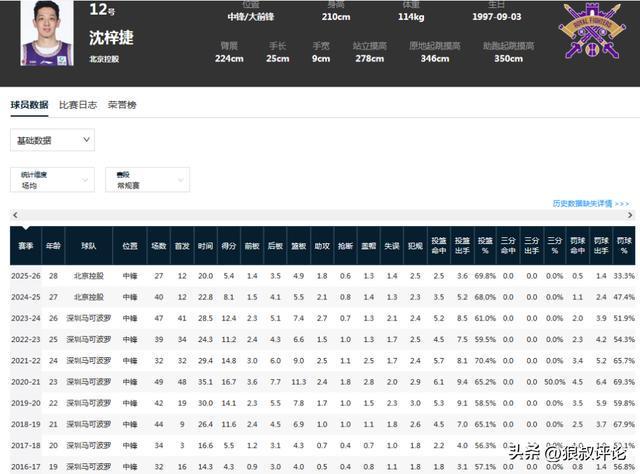Sort the table by 篮板 column header
The image size is (640, 474).
click(298, 245)
